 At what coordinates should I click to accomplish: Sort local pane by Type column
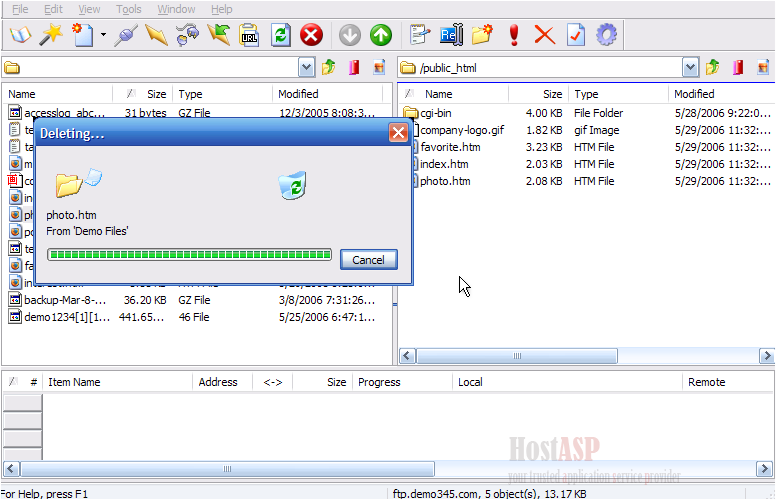click(223, 94)
